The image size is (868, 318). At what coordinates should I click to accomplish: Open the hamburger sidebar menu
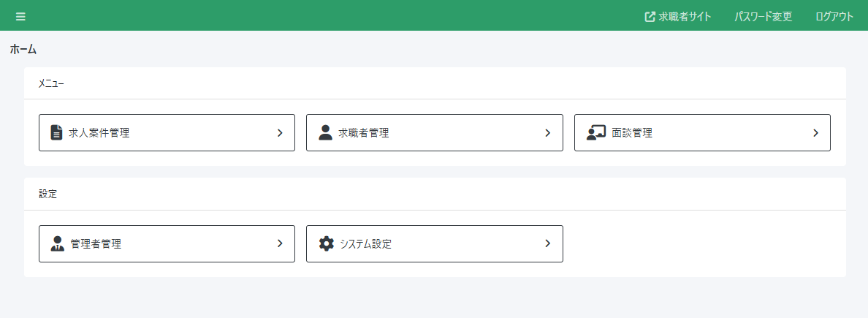(20, 17)
